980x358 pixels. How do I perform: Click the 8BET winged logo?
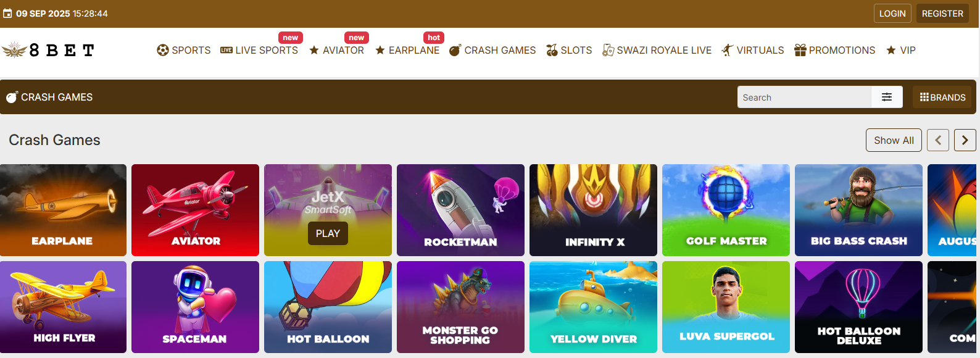click(x=48, y=50)
